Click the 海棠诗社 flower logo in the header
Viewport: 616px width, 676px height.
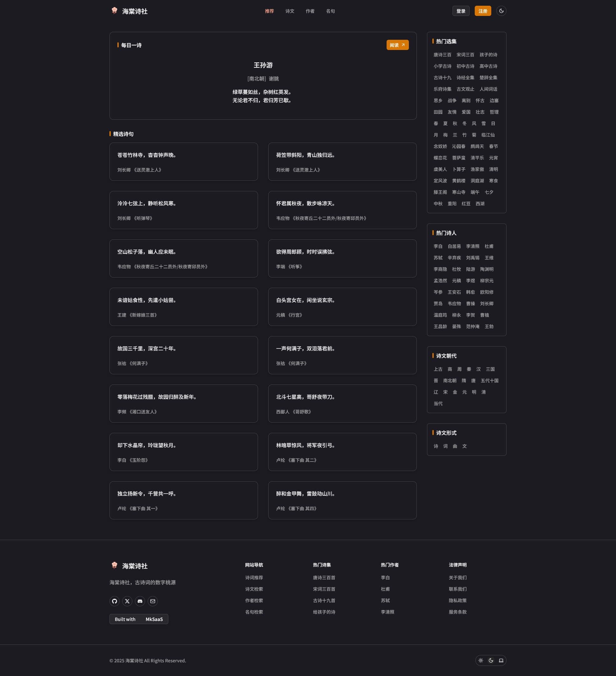point(114,11)
